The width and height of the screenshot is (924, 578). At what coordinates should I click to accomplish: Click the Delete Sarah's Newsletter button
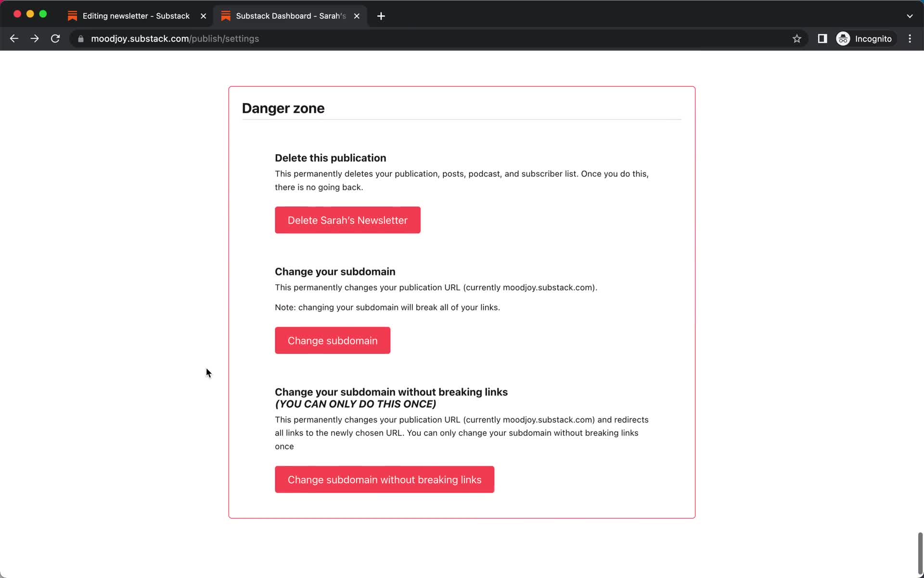point(347,220)
